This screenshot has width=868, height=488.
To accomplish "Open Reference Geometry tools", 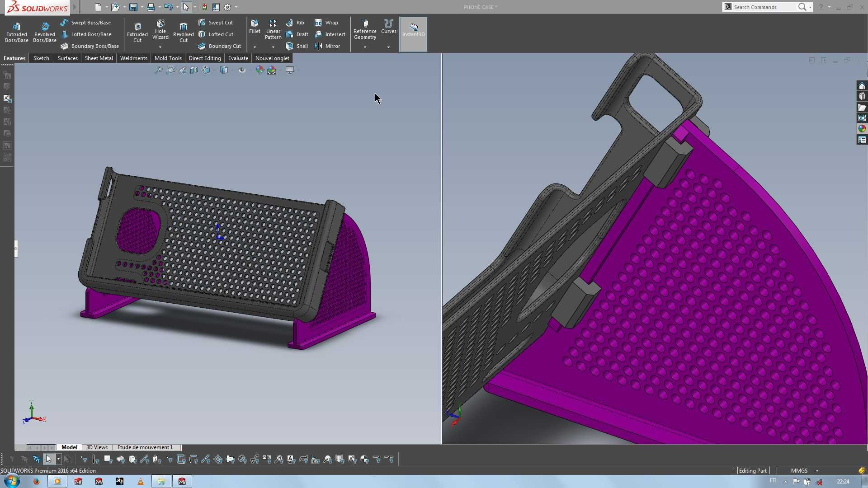I will tap(365, 29).
